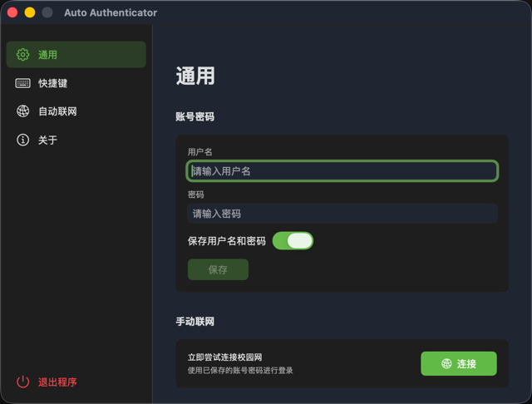Click 连接 to connect to the campus network

tap(459, 363)
